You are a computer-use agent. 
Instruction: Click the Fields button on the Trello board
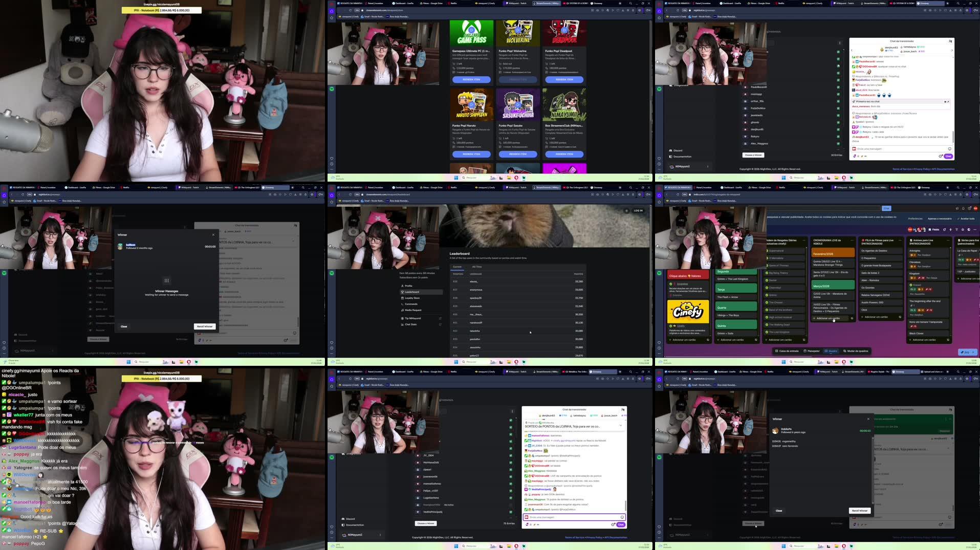pyautogui.click(x=934, y=230)
